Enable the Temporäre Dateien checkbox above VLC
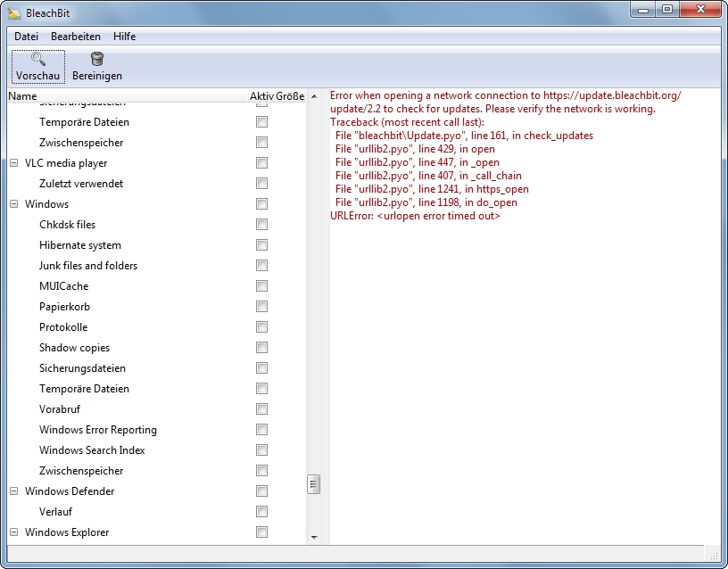728x569 pixels. [x=262, y=122]
